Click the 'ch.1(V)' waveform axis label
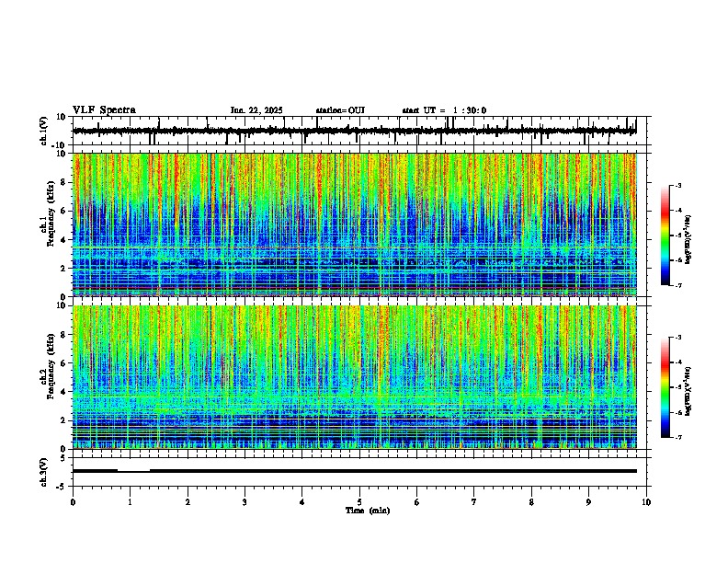Viewport: 728px width, 563px height. (44, 131)
